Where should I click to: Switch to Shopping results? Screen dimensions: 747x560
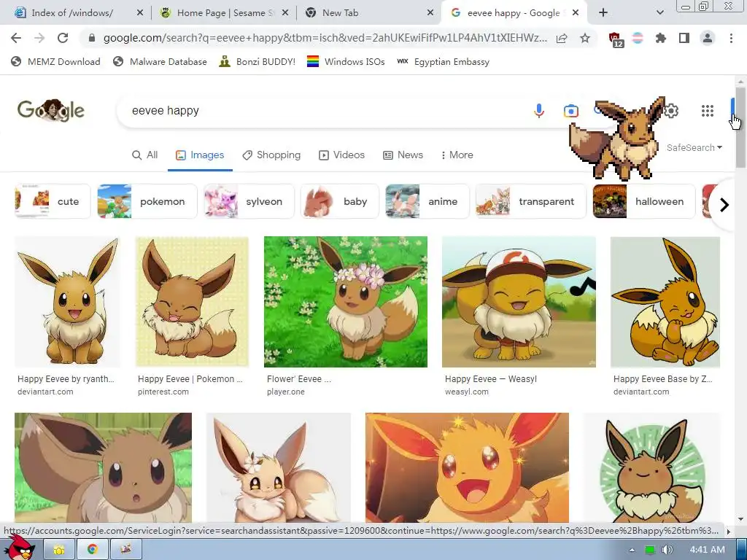pyautogui.click(x=271, y=155)
